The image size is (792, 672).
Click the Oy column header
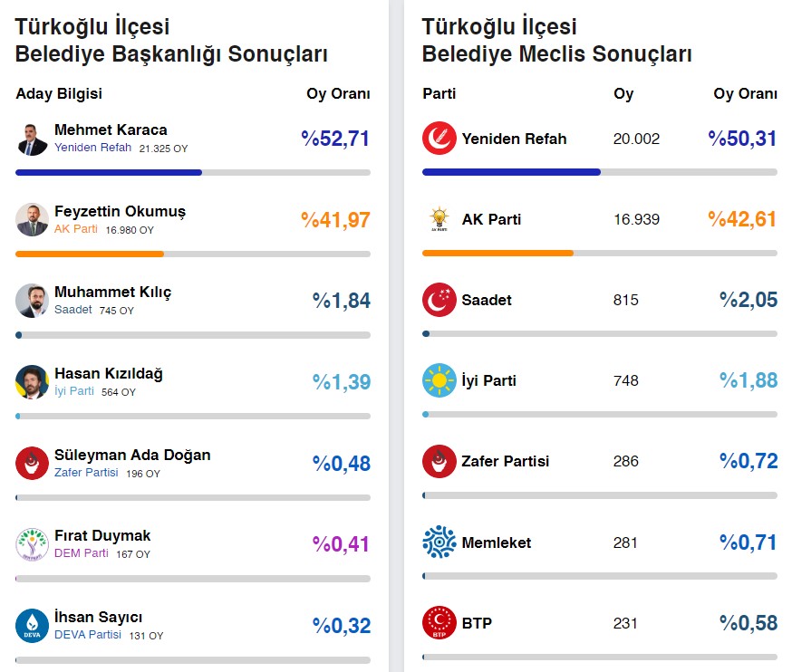pyautogui.click(x=623, y=93)
